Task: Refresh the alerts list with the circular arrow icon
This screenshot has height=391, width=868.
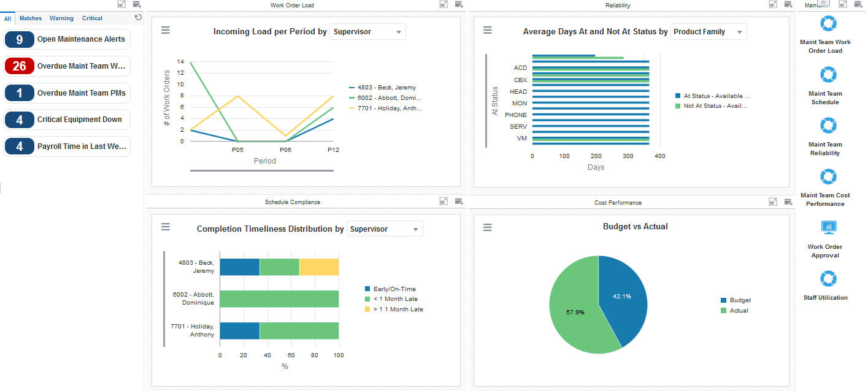Action: point(138,18)
